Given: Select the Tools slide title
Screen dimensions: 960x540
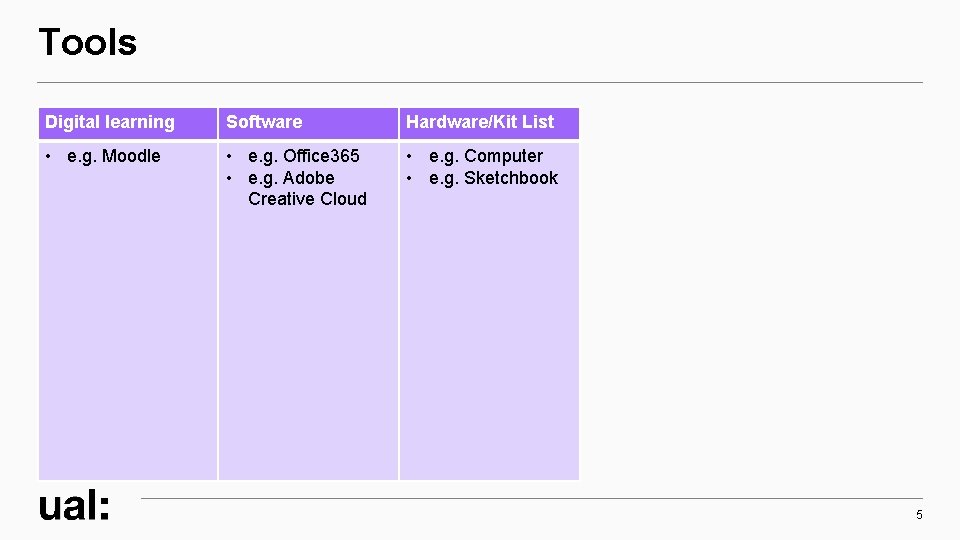Looking at the screenshot, I should [88, 42].
